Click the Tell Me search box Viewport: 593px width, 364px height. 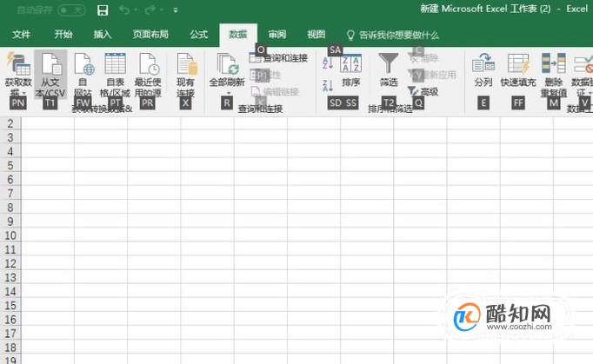point(392,35)
